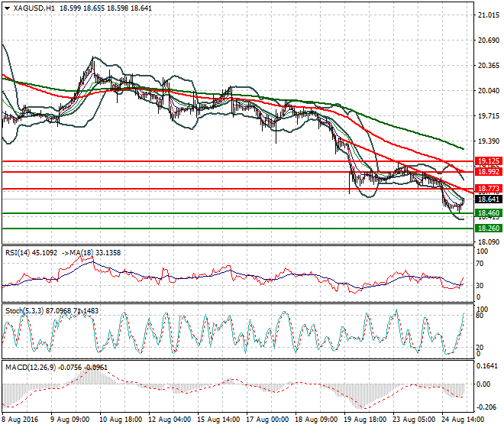Click the 10 Aug 18:00 time axis label

(x=121, y=420)
